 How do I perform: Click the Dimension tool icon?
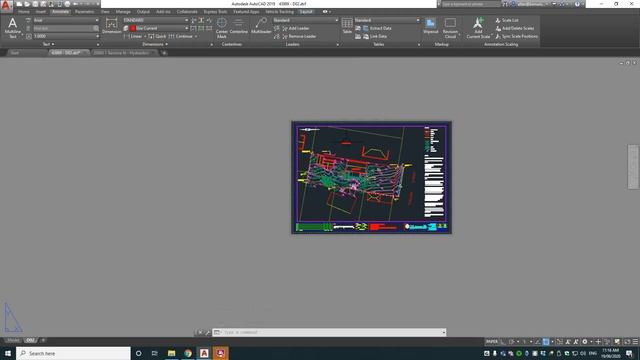(111, 26)
